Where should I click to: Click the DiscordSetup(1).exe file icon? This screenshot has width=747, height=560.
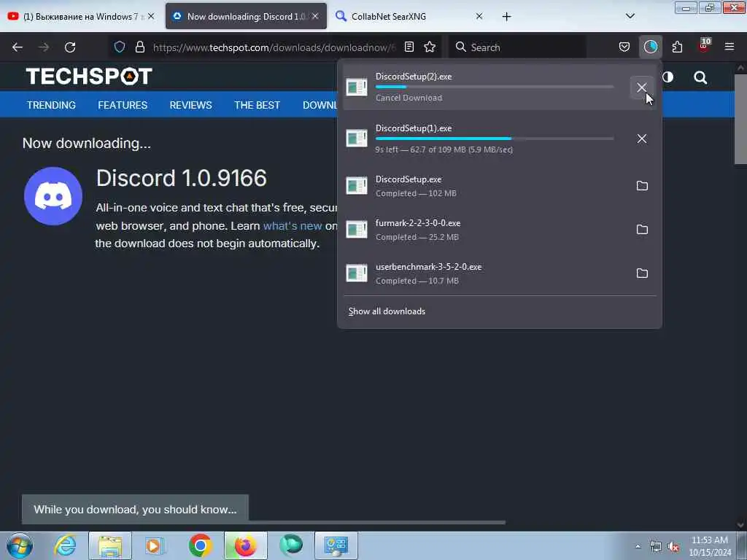point(357,139)
